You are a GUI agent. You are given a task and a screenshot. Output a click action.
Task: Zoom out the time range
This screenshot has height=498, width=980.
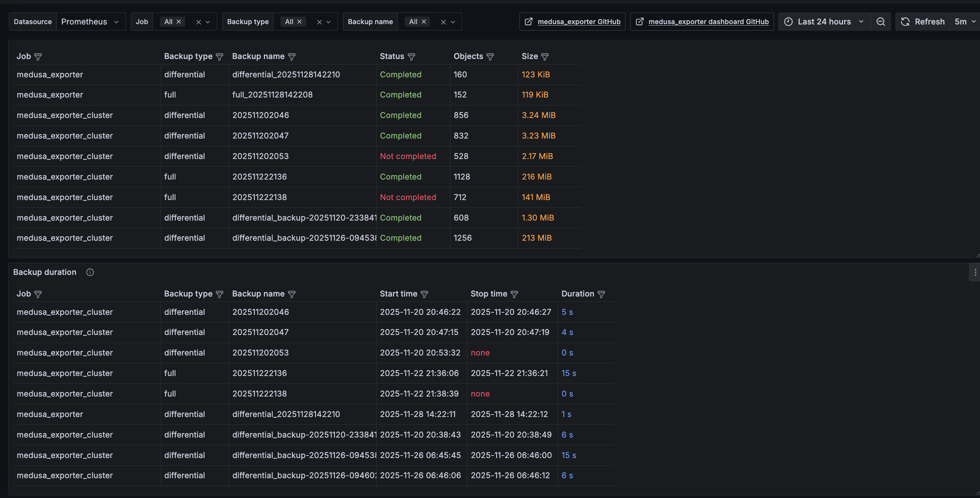pyautogui.click(x=880, y=22)
